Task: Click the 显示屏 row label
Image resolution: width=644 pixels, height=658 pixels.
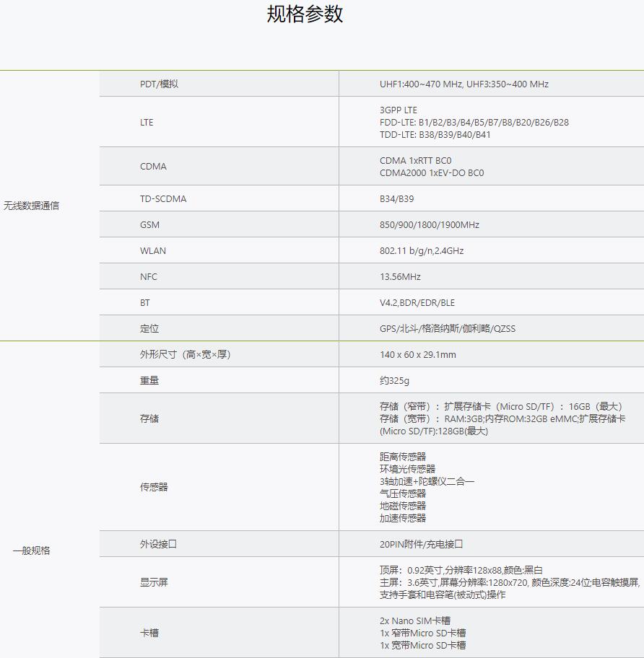Action: (154, 582)
